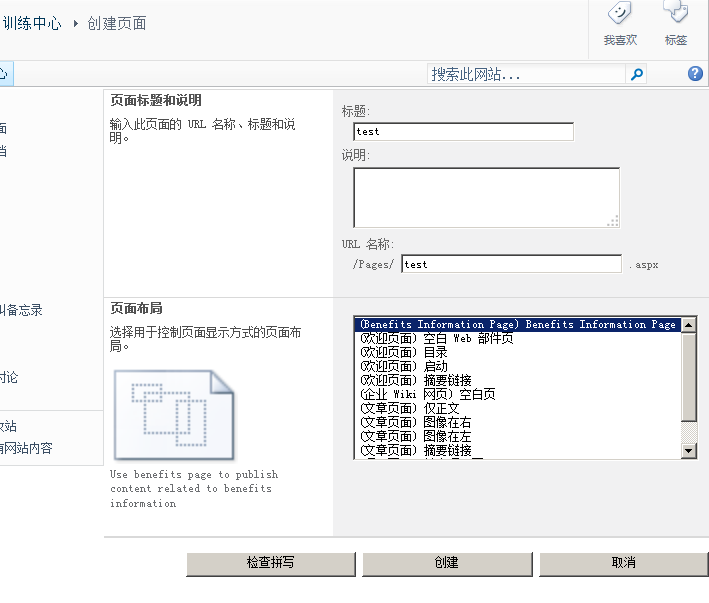The image size is (709, 603).
Task: Click the 创建 create button
Action: coord(447,563)
